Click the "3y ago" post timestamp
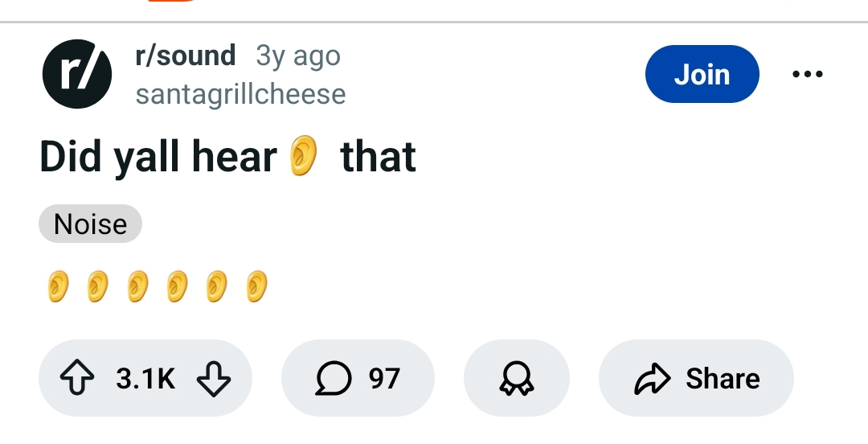This screenshot has width=868, height=444. (298, 55)
